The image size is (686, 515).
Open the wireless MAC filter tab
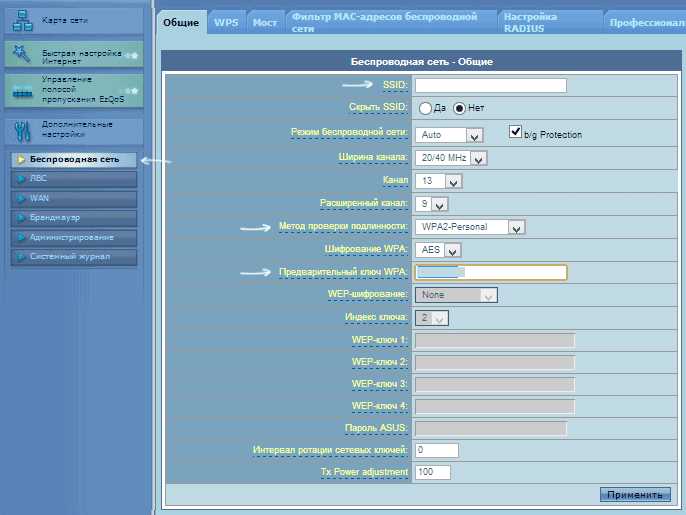(x=391, y=22)
